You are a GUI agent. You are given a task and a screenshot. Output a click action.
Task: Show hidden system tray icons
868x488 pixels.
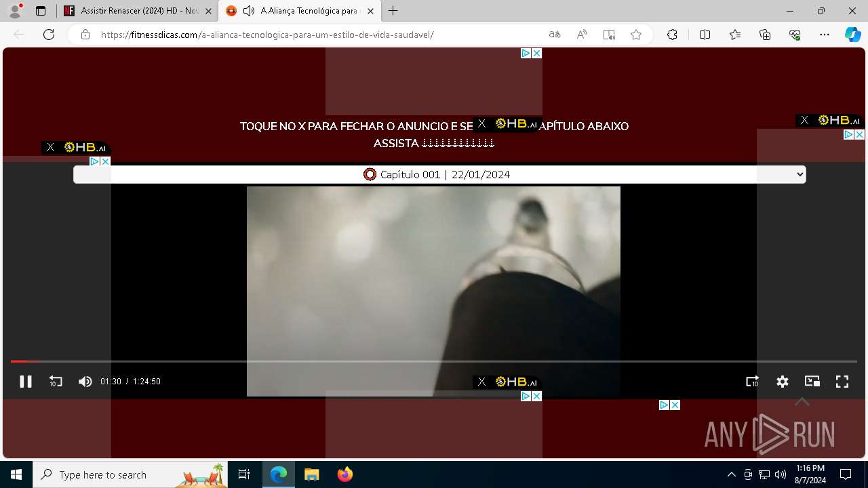(731, 474)
